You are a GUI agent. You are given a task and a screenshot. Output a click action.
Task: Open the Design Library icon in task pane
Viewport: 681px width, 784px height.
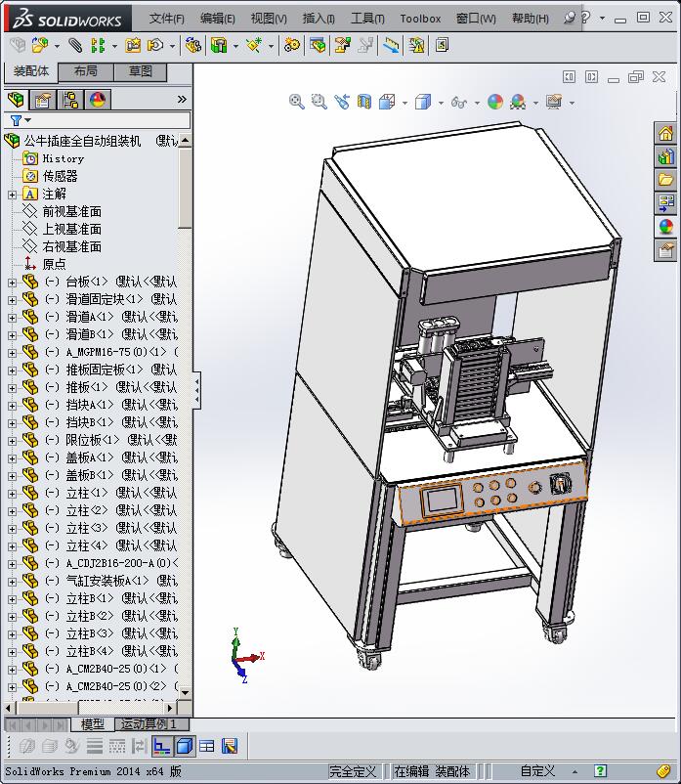click(x=665, y=157)
